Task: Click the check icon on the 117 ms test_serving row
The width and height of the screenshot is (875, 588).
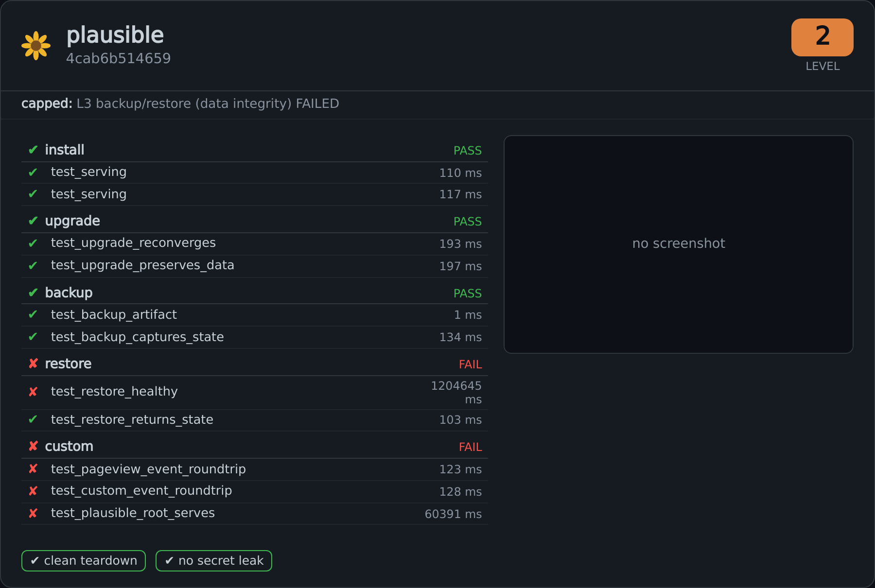Action: tap(33, 194)
